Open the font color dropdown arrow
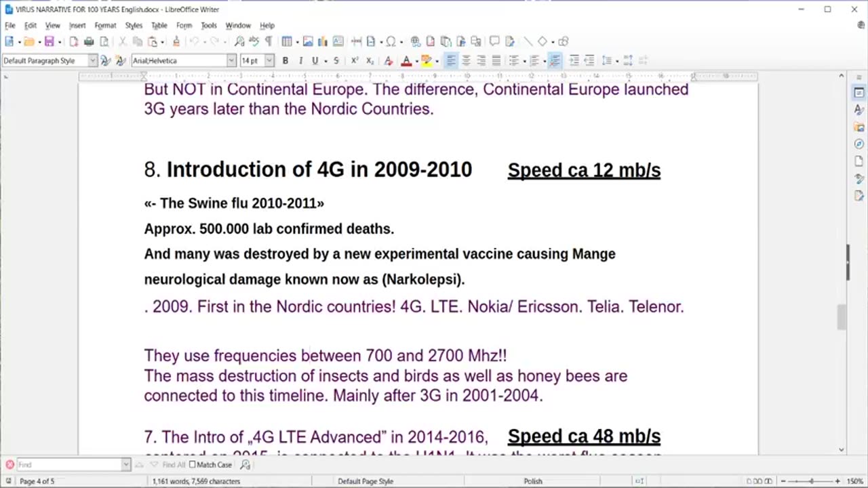868x488 pixels. point(416,60)
